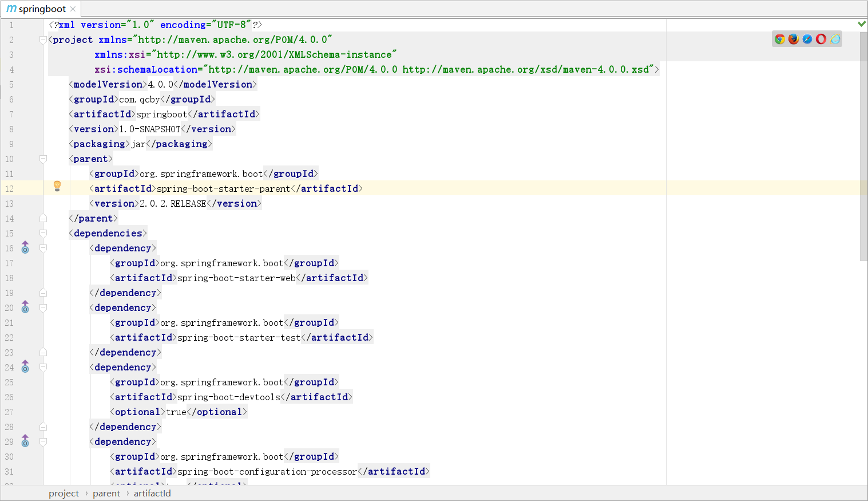Click fold end marker at line 14

coord(43,219)
